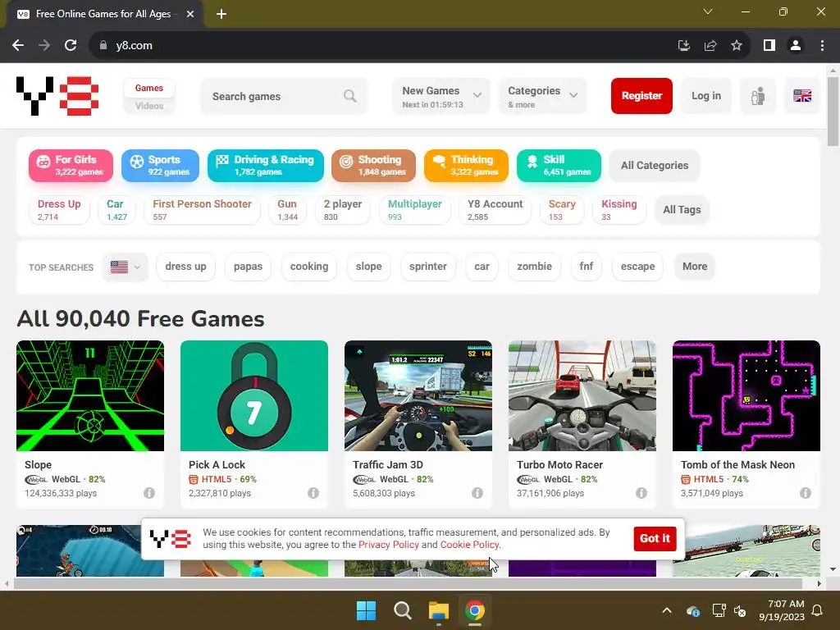Click the horizontal page scrollbar
Viewport: 840px width, 630px height.
point(407,584)
